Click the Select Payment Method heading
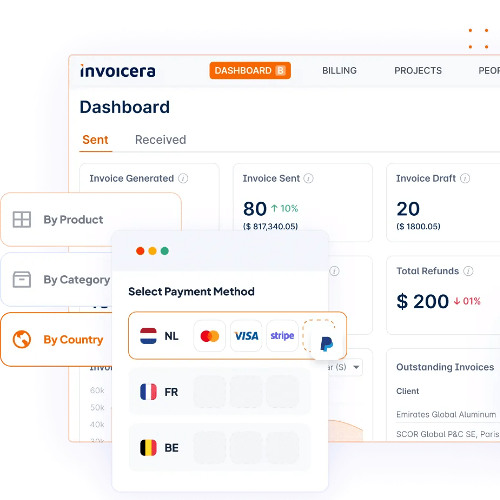The width and height of the screenshot is (500, 500). (x=191, y=292)
